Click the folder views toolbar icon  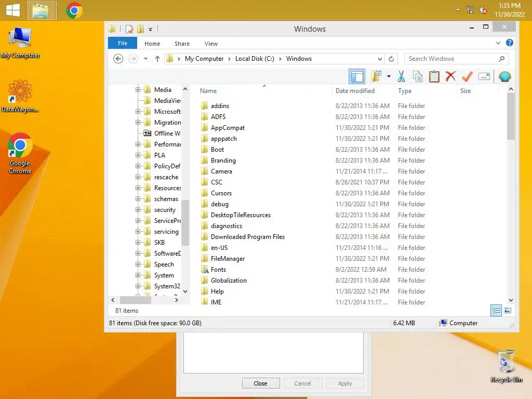(376, 77)
